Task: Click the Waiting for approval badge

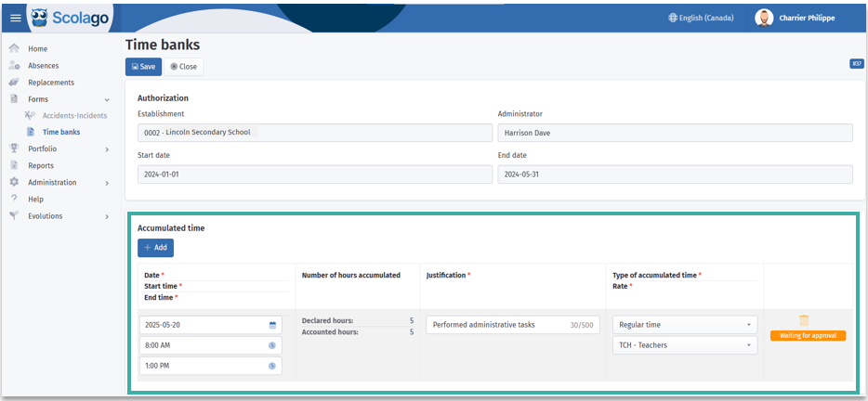Action: pos(809,336)
